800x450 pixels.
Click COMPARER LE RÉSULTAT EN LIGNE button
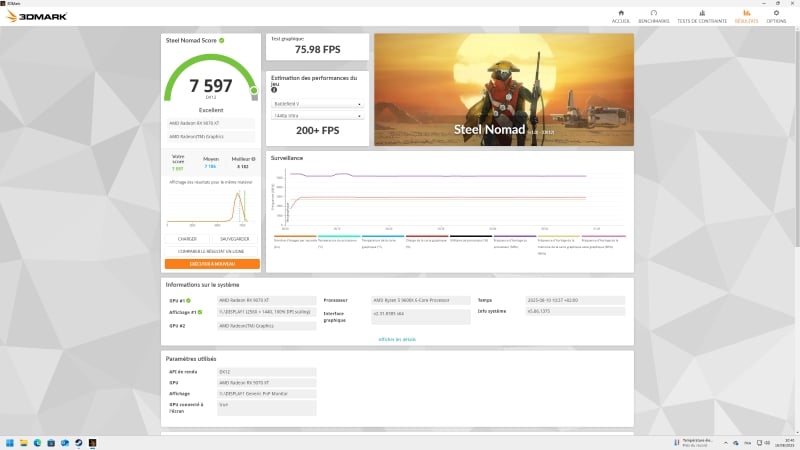coord(211,251)
